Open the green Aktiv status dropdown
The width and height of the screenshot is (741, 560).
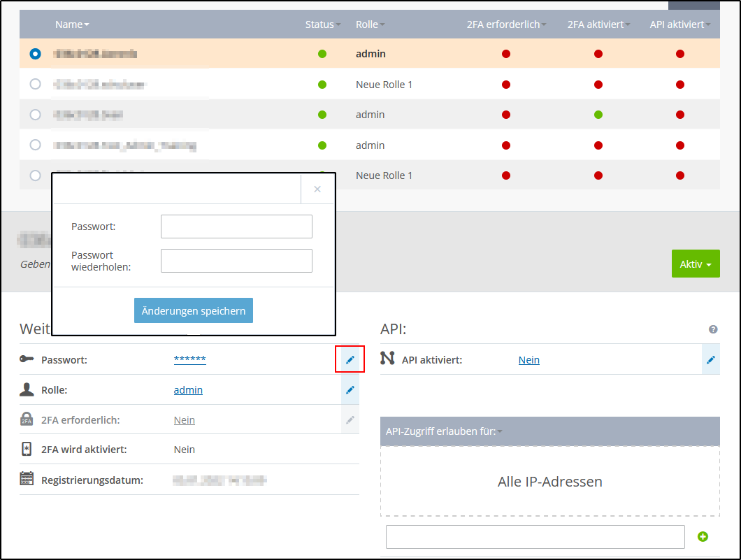(x=695, y=264)
